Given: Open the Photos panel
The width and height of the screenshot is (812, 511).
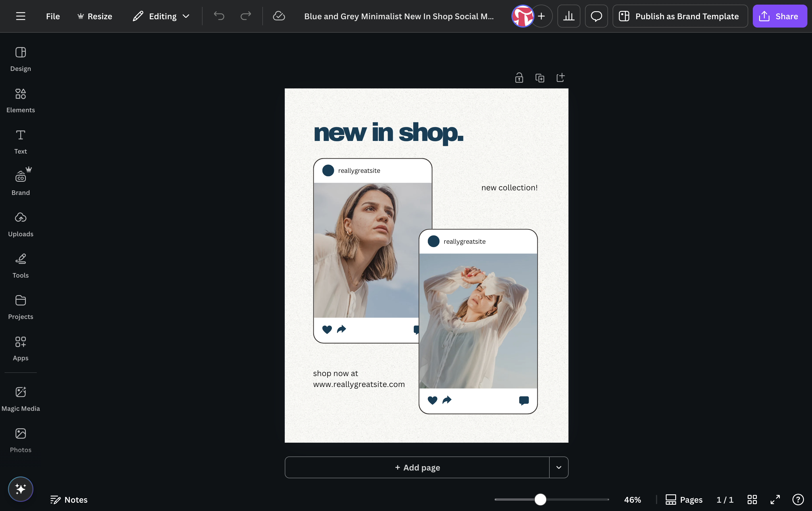Looking at the screenshot, I should 21,440.
